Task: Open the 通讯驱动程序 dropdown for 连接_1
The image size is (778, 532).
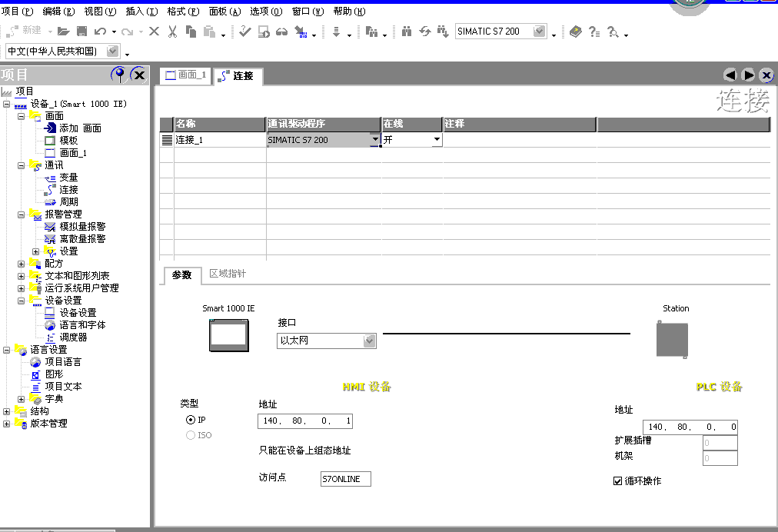Action: point(376,139)
